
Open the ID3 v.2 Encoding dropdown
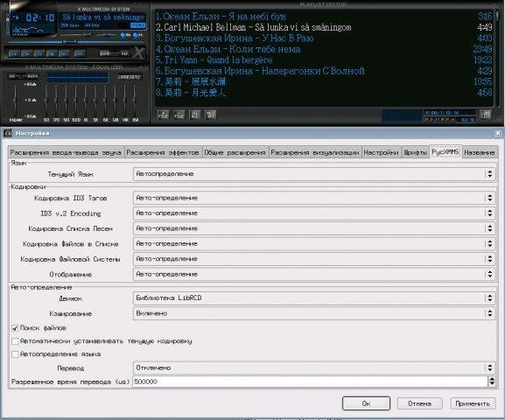pos(314,213)
